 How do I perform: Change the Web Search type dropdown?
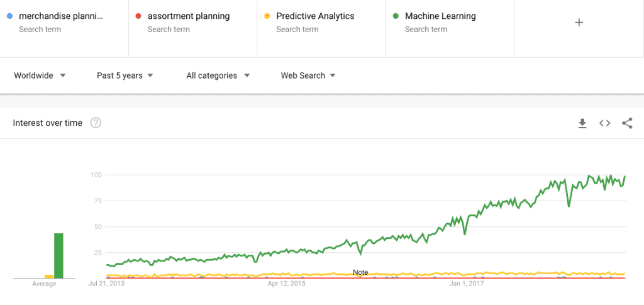coord(308,75)
